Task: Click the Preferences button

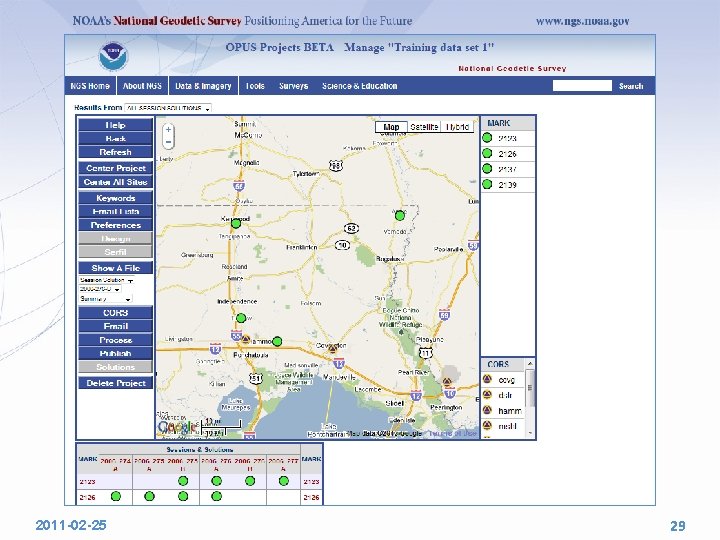Action: pyautogui.click(x=115, y=225)
